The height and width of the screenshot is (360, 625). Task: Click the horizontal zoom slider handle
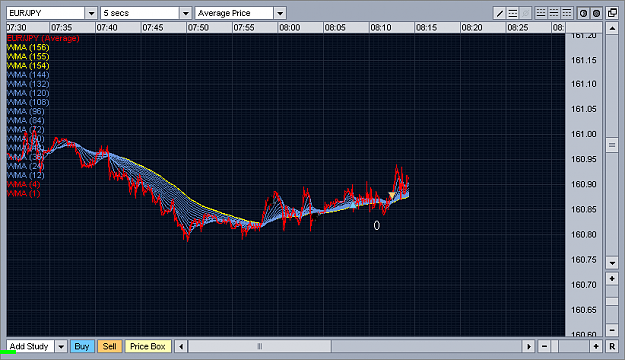[554, 346]
